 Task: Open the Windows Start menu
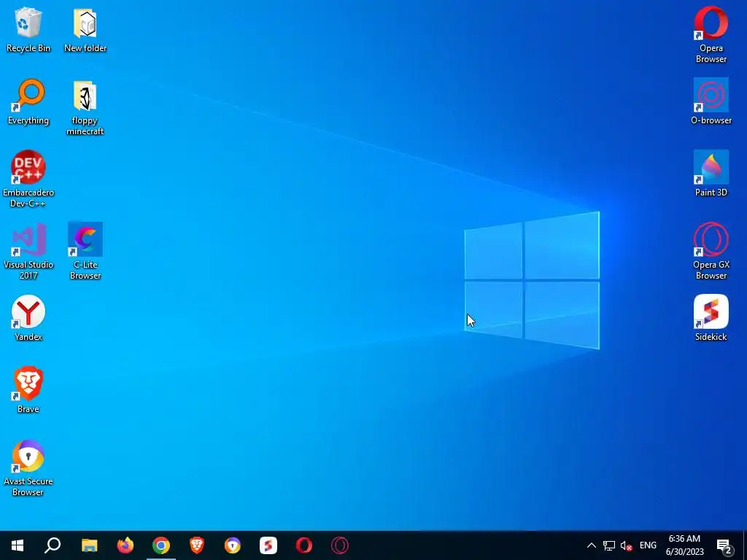click(x=18, y=545)
